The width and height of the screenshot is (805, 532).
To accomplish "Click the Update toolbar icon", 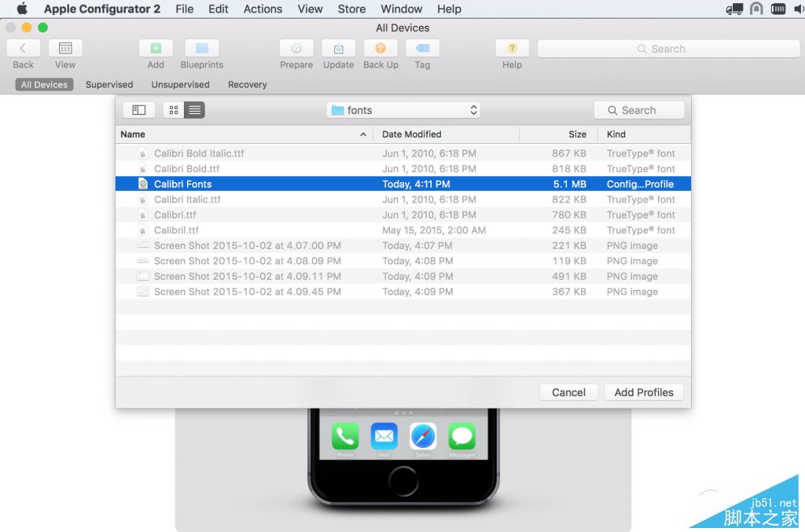I will point(338,48).
